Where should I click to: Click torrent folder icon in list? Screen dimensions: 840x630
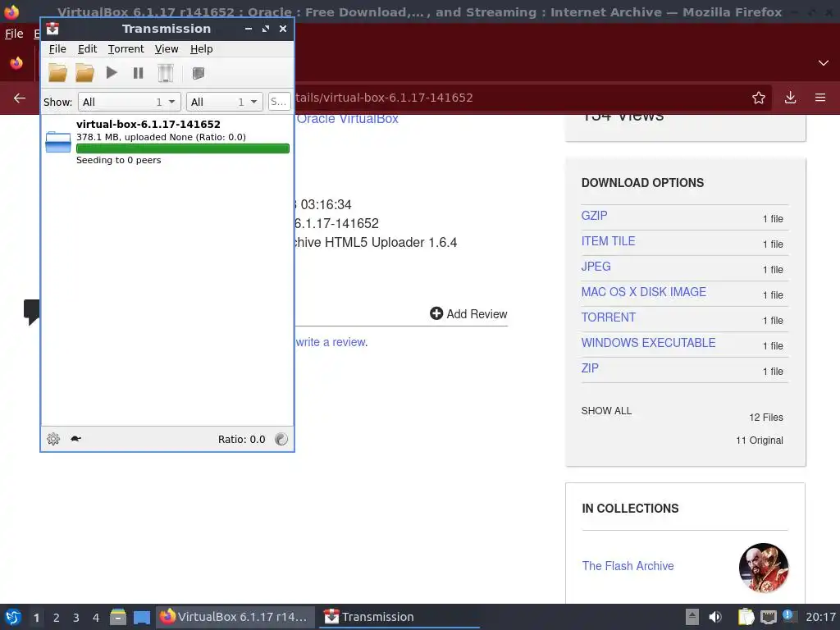(58, 142)
